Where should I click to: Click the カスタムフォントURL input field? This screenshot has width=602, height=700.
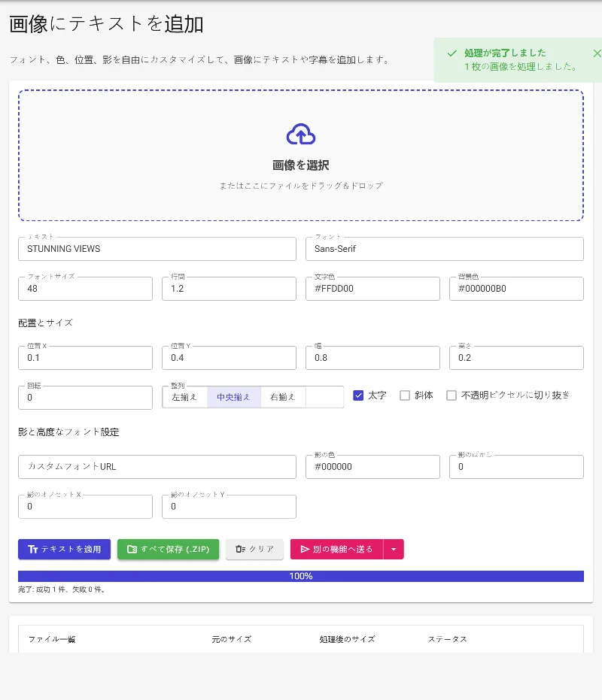point(157,466)
